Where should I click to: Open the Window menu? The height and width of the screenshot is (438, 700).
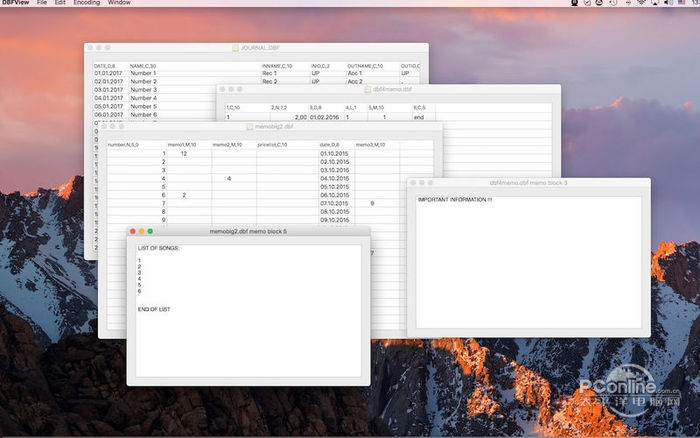(x=119, y=3)
